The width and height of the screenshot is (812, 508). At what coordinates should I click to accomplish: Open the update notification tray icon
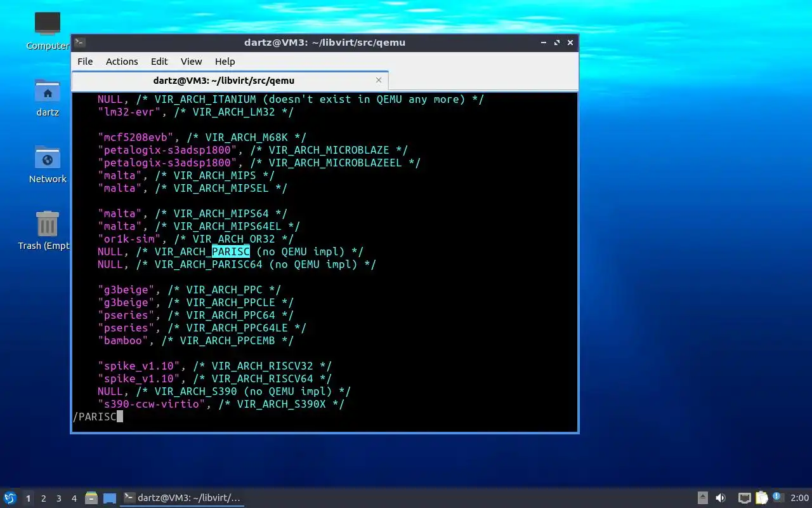coord(778,497)
